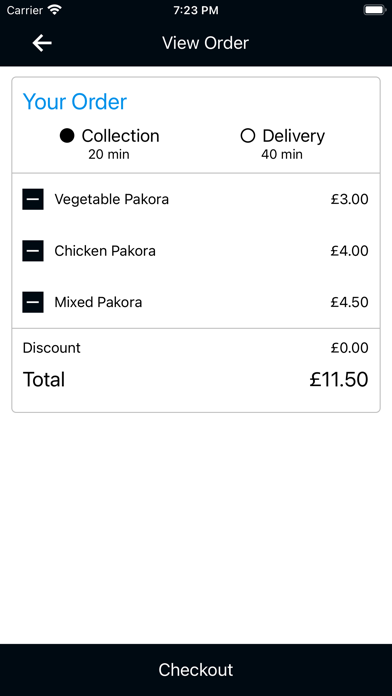Tap the View Order title
Viewport: 392px width, 696px height.
coord(205,43)
